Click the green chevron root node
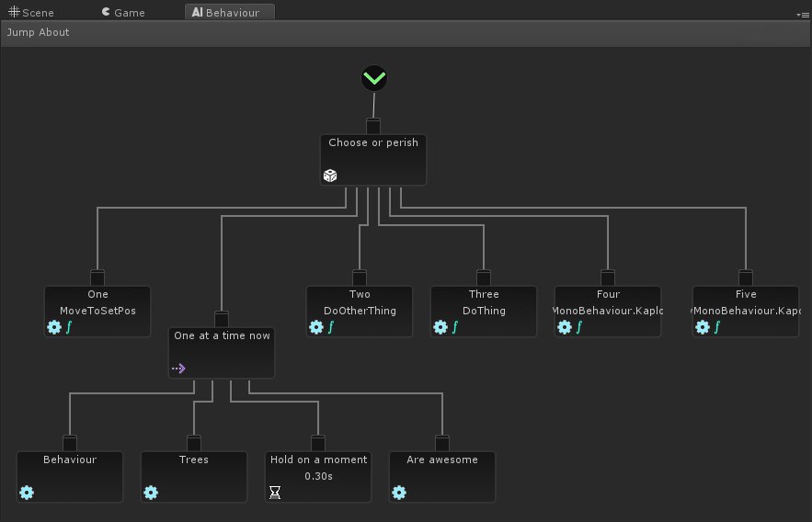The width and height of the screenshot is (812, 522). [374, 78]
